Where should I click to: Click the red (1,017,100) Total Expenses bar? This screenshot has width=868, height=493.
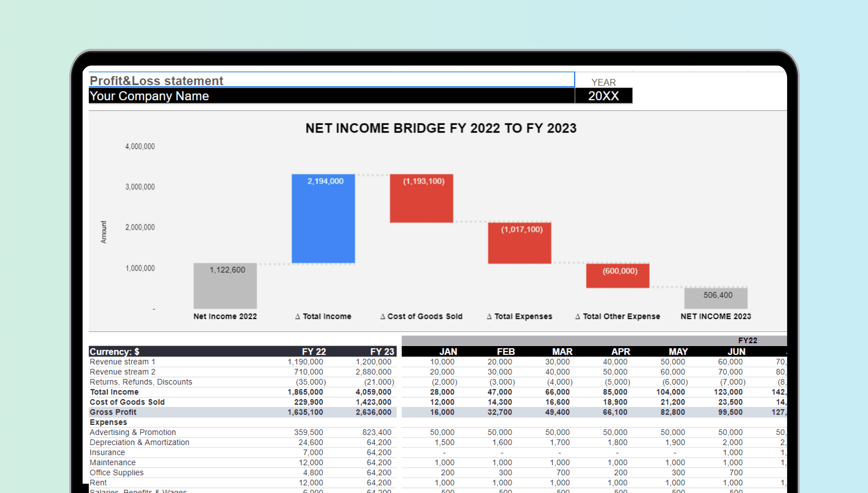tap(519, 243)
